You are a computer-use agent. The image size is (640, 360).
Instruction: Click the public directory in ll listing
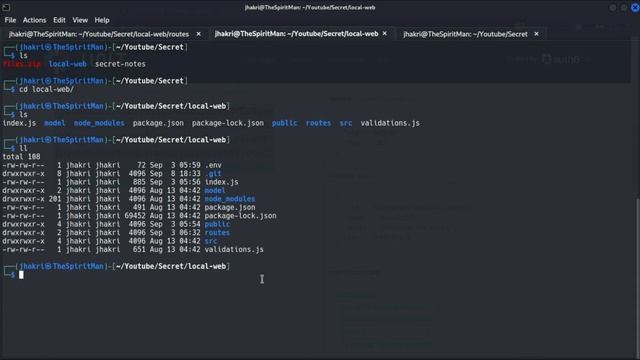click(x=217, y=224)
